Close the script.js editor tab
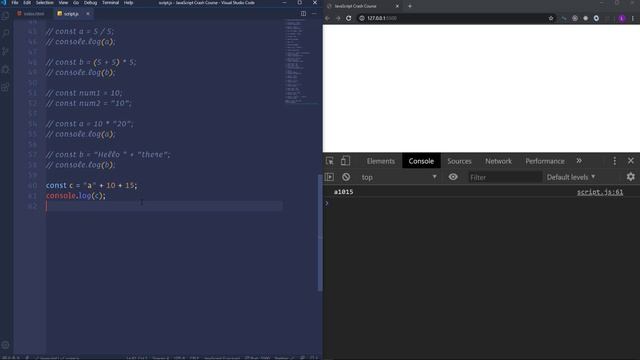The image size is (640, 360). pyautogui.click(x=88, y=14)
